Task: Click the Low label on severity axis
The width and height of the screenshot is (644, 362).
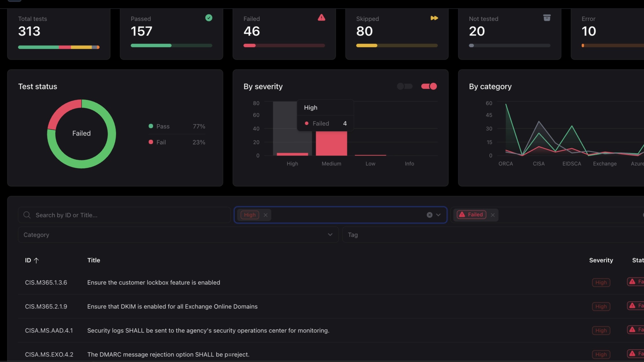Action: coord(370,164)
